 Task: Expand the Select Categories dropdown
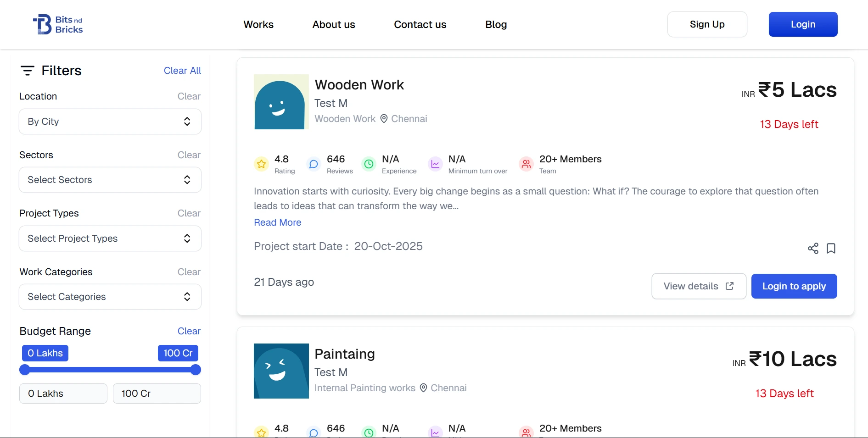coord(110,297)
